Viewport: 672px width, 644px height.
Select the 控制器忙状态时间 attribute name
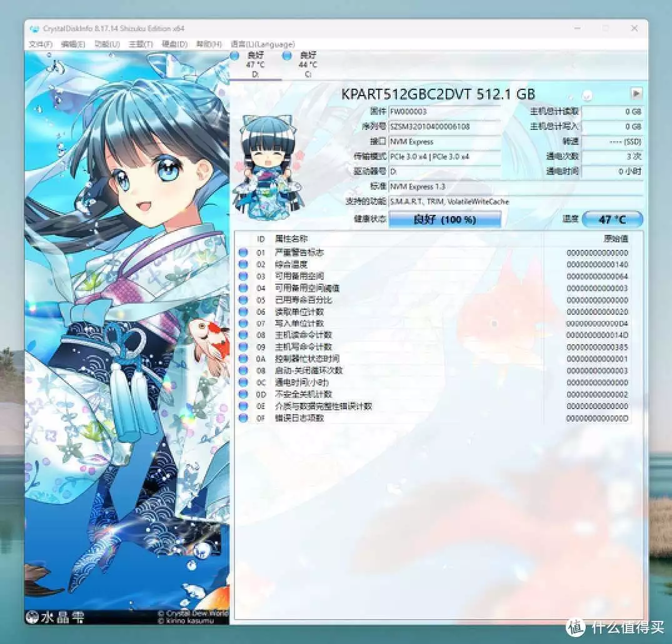[307, 359]
